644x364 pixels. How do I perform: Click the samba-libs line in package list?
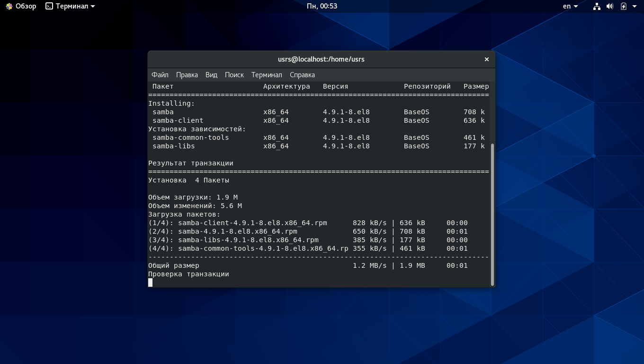173,146
